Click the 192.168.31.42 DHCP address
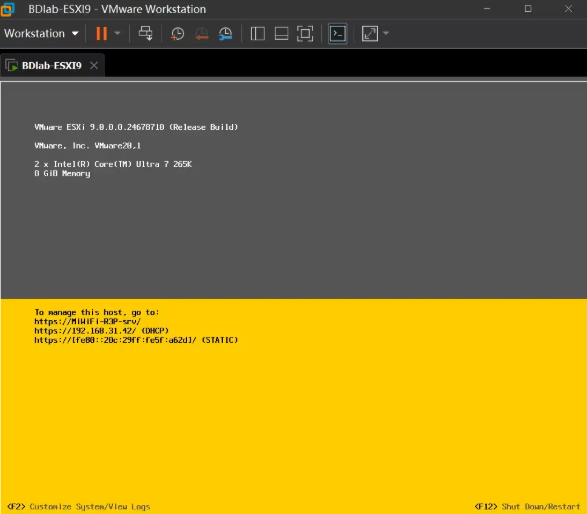587x514 pixels. click(x=101, y=331)
